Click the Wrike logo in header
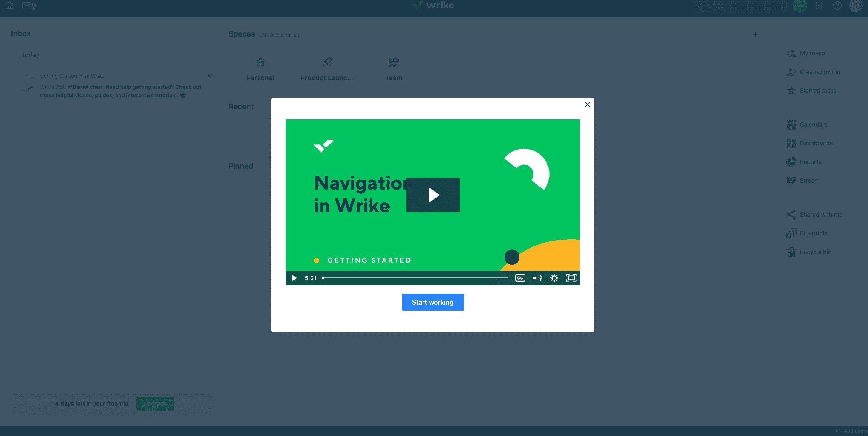 click(433, 5)
